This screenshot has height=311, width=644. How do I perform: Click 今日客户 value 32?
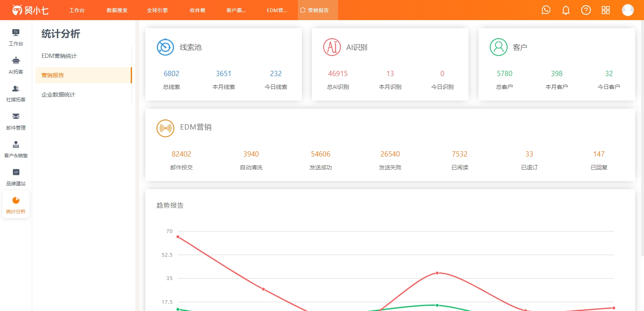pyautogui.click(x=609, y=74)
